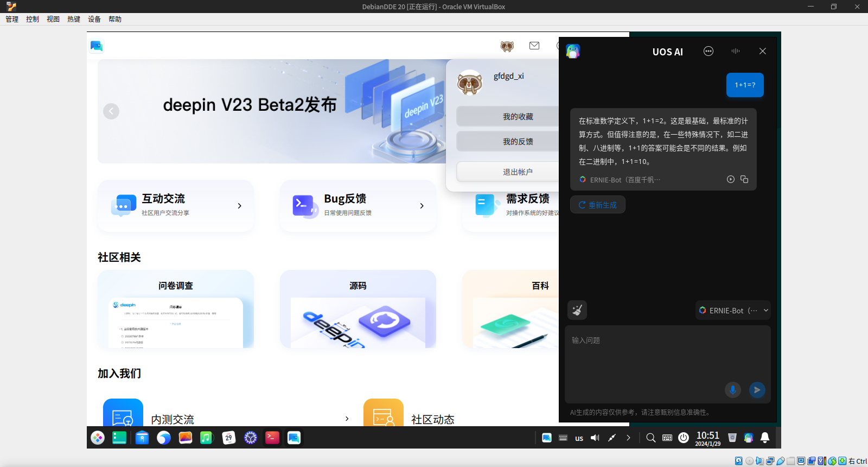Click the raccoon avatar in forum header

(x=507, y=46)
